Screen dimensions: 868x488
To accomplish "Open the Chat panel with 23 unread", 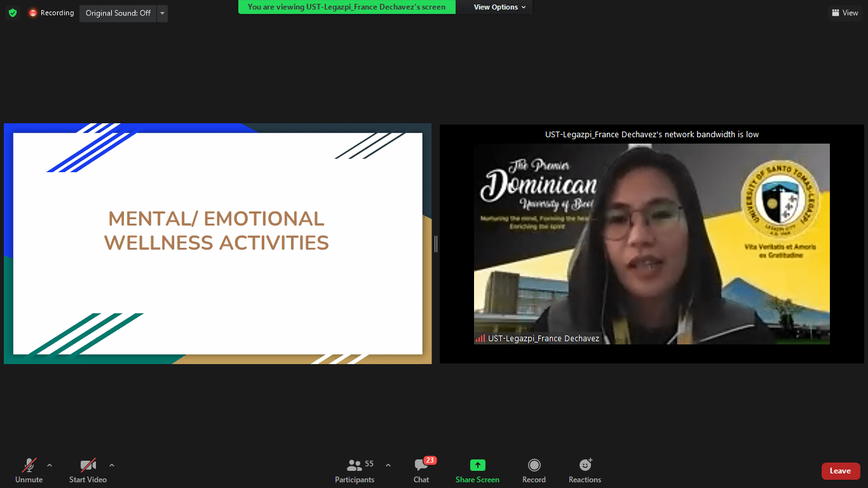I will coord(421,471).
